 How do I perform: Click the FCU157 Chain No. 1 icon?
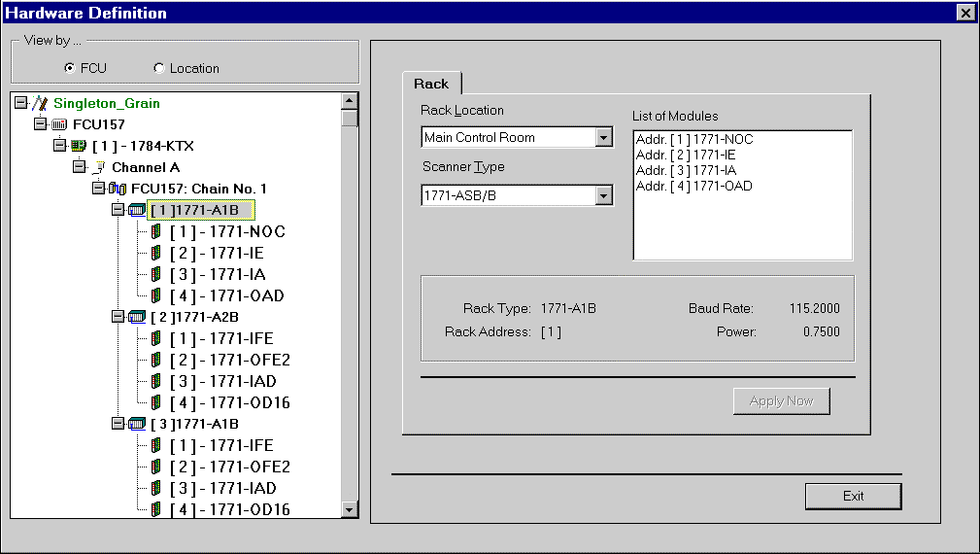[118, 189]
